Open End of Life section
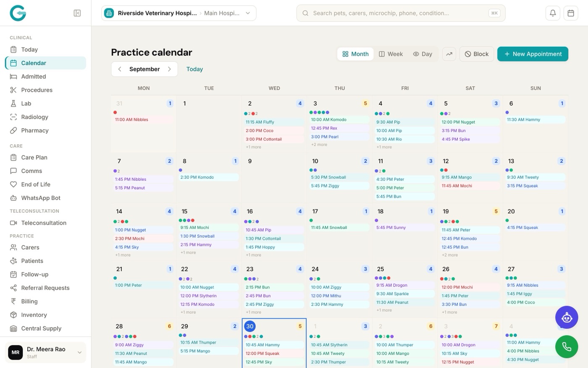588x368 pixels. click(45, 184)
